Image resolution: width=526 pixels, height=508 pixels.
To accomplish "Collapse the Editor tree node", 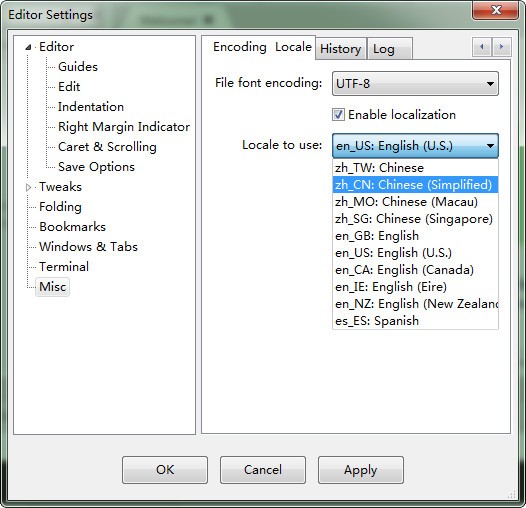I will click(x=29, y=47).
